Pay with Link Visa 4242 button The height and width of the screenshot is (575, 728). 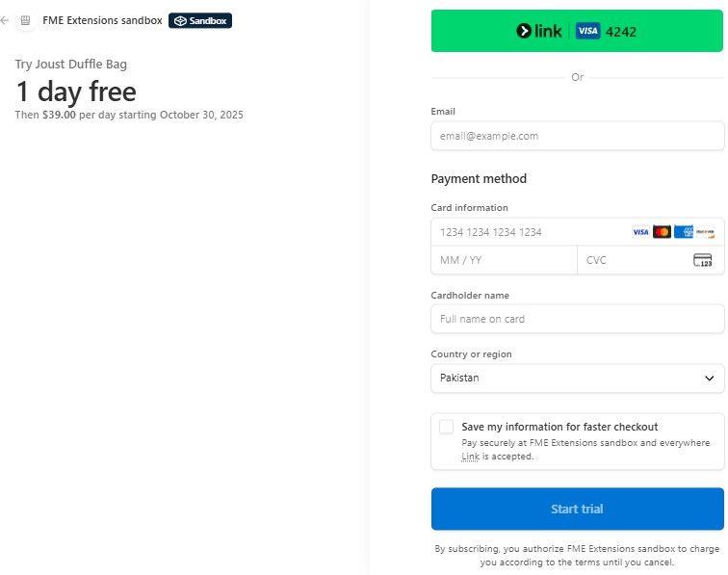click(577, 31)
